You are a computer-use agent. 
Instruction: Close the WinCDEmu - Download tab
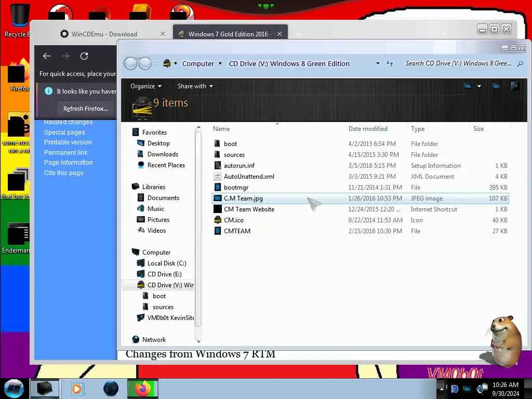[x=163, y=34]
